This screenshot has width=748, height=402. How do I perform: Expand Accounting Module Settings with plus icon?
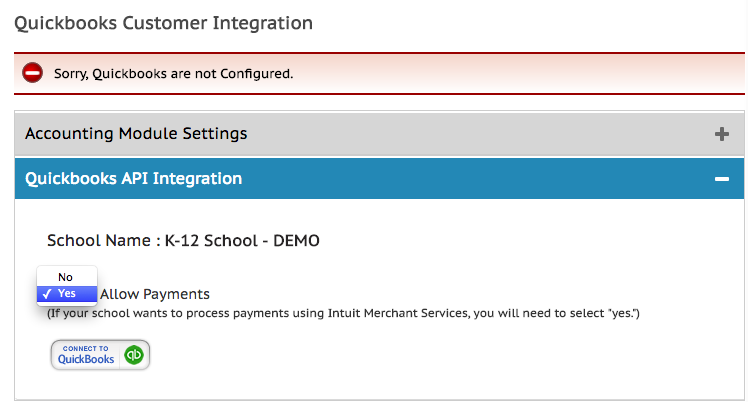tap(722, 134)
